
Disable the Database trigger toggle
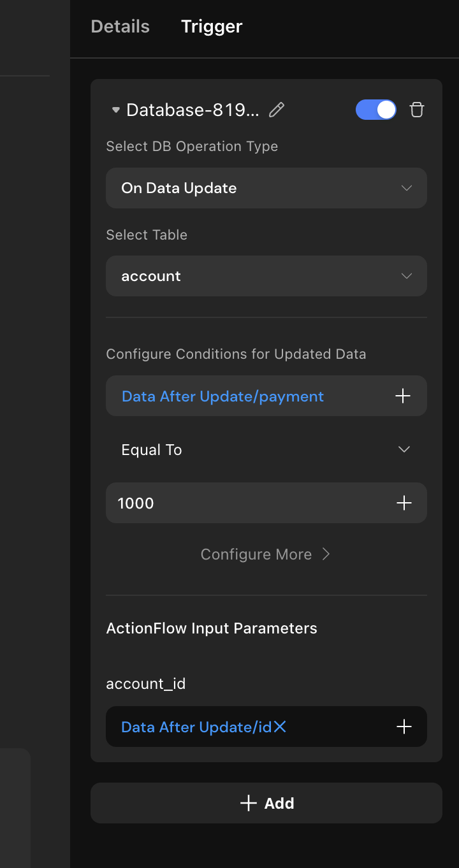[x=376, y=110]
